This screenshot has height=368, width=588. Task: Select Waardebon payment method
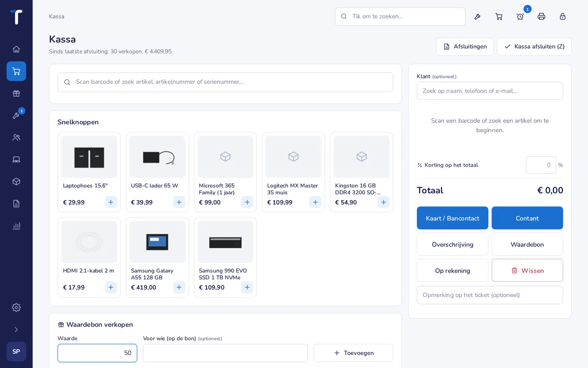(x=527, y=244)
